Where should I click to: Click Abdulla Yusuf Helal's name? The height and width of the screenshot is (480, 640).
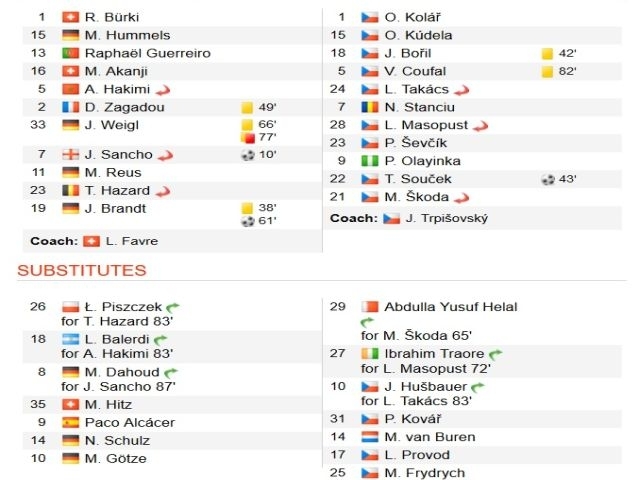click(x=451, y=307)
